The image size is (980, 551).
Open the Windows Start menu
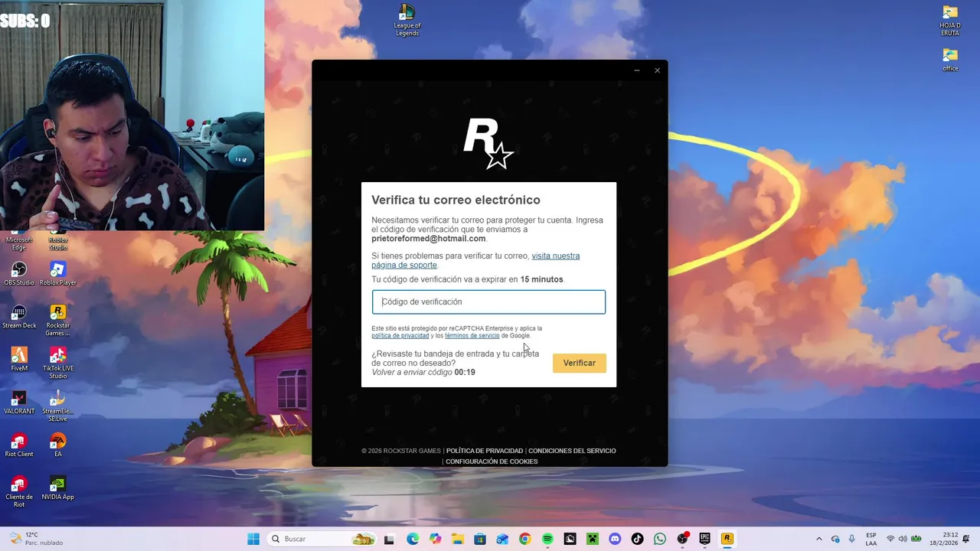(x=253, y=539)
